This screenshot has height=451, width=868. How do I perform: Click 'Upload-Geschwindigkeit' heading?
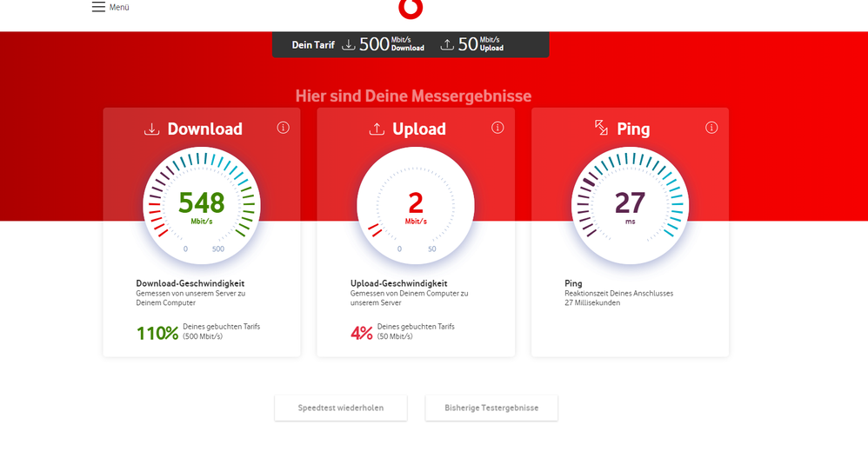pyautogui.click(x=398, y=283)
